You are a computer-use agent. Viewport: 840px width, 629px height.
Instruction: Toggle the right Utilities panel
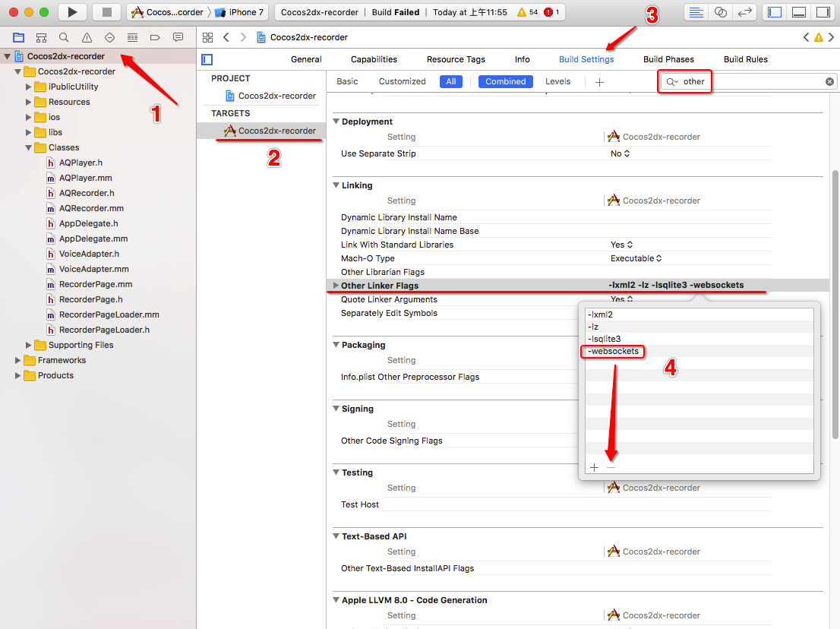(x=823, y=12)
